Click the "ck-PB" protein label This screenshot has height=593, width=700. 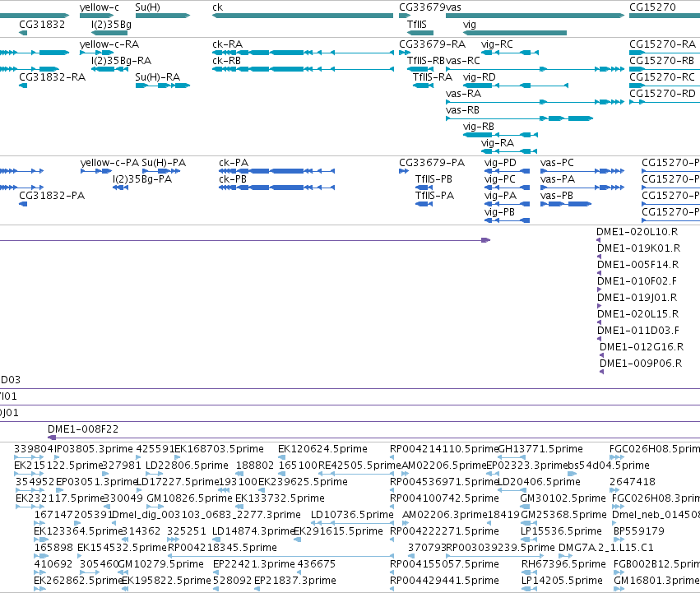pos(233,179)
